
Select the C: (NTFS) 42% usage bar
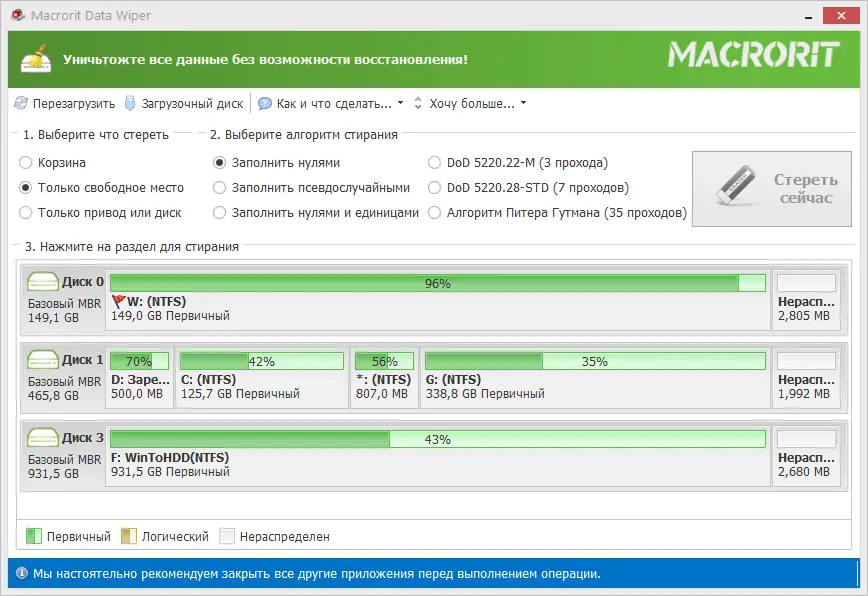pos(261,361)
